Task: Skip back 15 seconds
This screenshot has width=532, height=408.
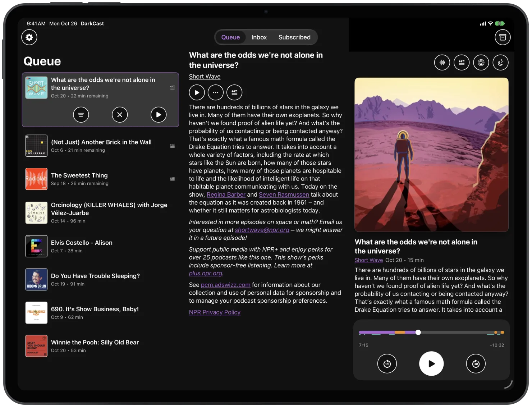Action: pyautogui.click(x=387, y=364)
